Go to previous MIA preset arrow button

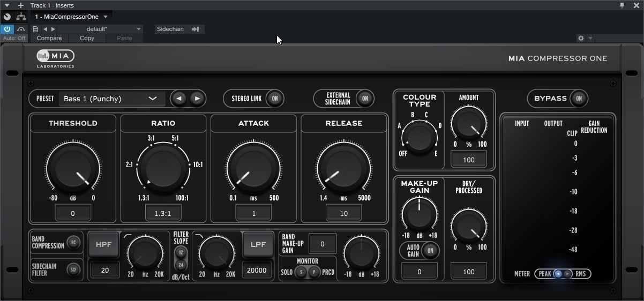tap(179, 99)
